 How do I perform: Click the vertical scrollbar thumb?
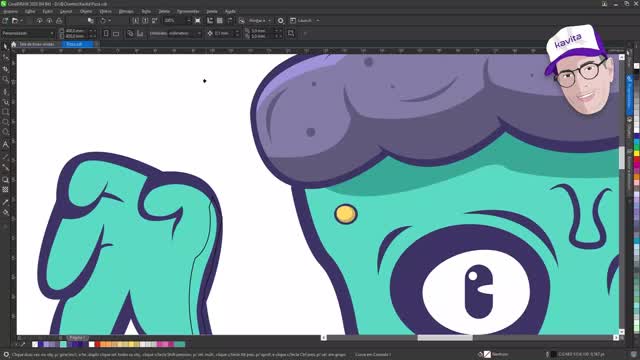coord(622,157)
